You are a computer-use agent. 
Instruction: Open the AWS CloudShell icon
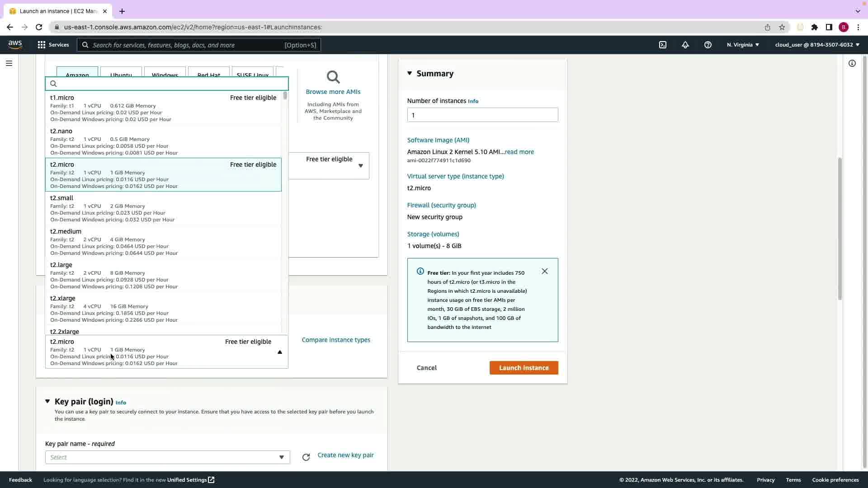[663, 45]
